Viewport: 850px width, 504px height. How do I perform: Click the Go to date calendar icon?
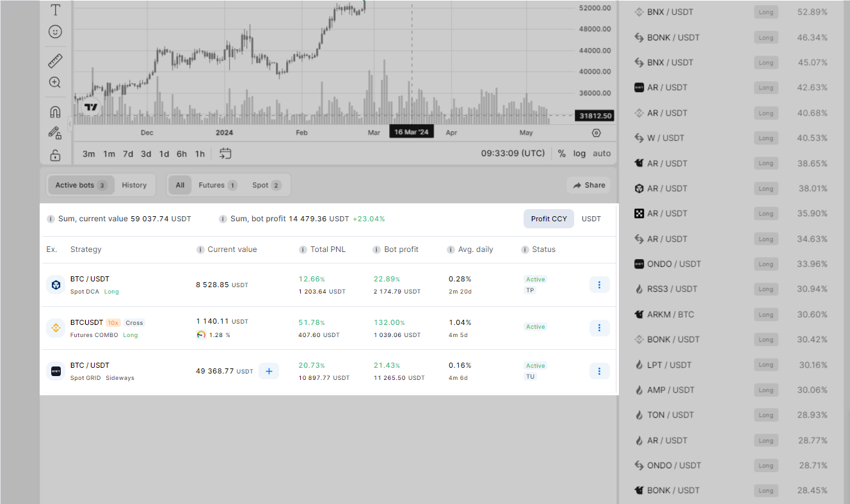225,154
